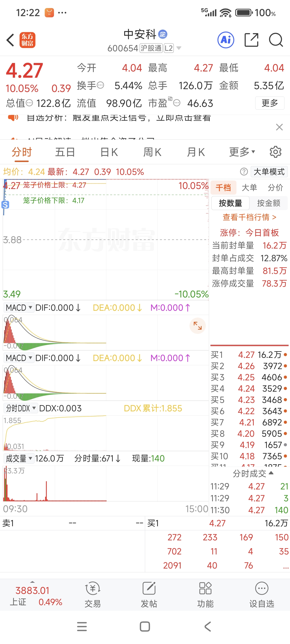Tap the help question mark icon
This screenshot has width=290, height=644.
click(244, 172)
